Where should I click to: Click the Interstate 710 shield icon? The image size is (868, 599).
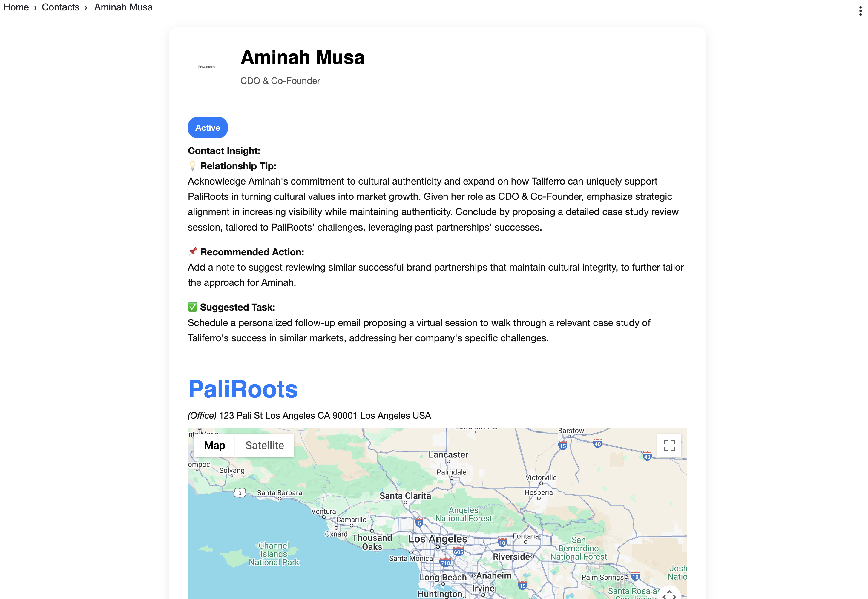(x=445, y=563)
